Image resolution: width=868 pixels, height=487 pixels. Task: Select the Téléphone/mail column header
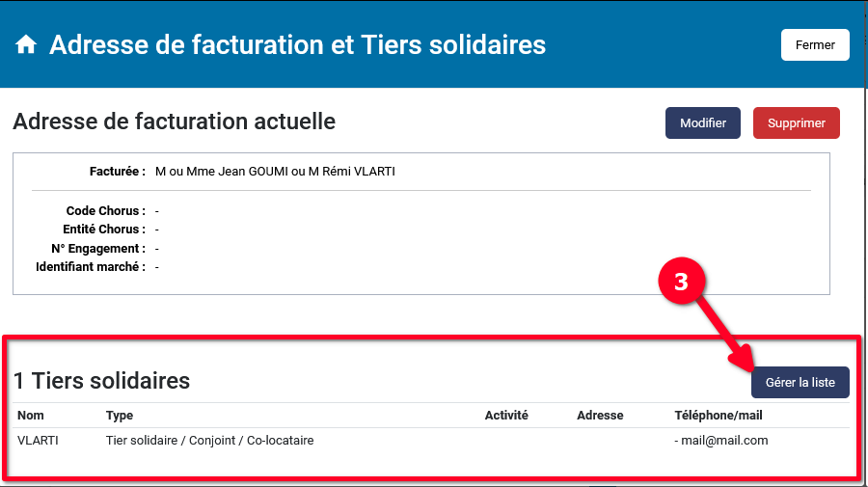(719, 416)
